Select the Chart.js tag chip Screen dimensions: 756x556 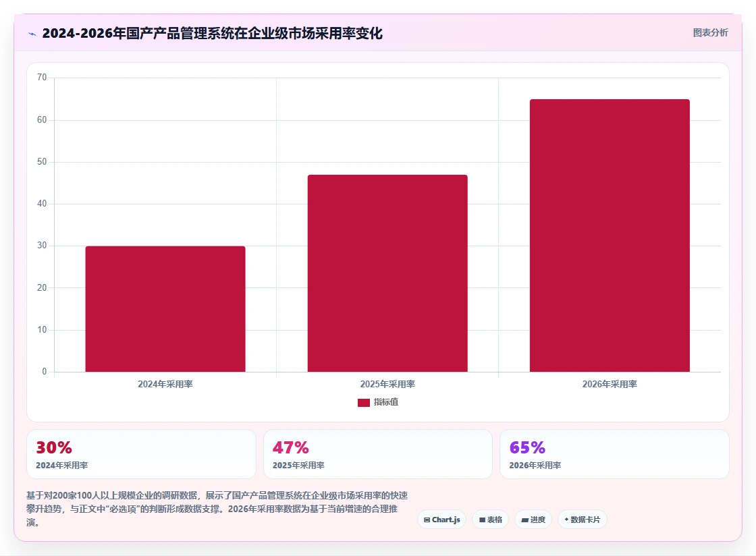pos(441,520)
